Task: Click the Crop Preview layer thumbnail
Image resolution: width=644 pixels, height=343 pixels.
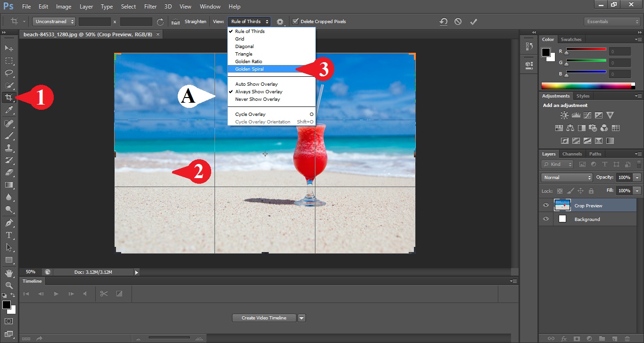Action: coord(562,205)
